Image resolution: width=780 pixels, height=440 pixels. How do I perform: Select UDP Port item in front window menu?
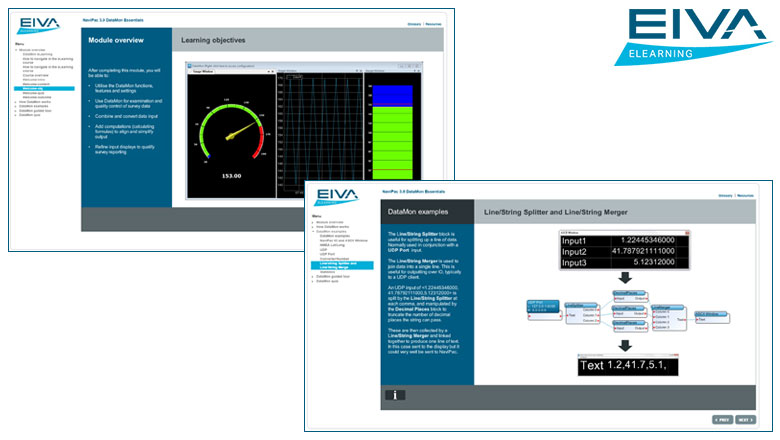pos(327,254)
